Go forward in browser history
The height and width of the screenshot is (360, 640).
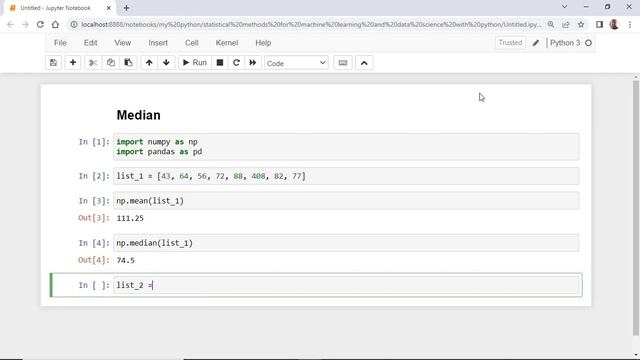pos(25,24)
